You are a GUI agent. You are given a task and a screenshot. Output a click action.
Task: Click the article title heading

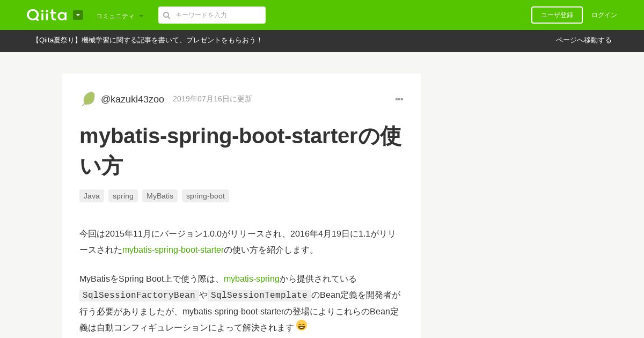pos(240,151)
